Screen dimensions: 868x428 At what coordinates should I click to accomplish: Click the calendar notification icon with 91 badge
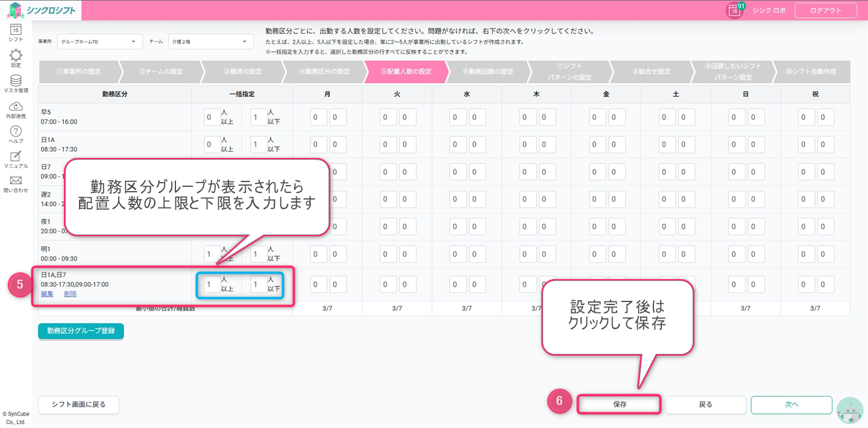coord(734,10)
